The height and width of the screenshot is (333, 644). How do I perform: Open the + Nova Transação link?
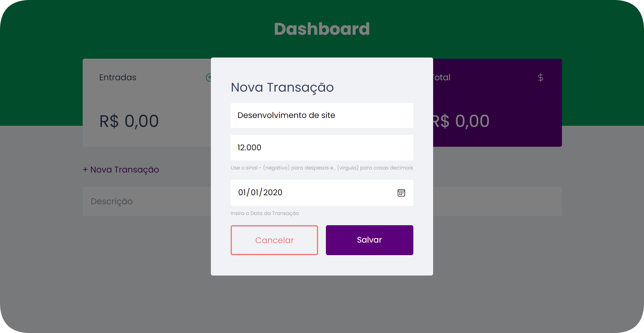point(121,169)
